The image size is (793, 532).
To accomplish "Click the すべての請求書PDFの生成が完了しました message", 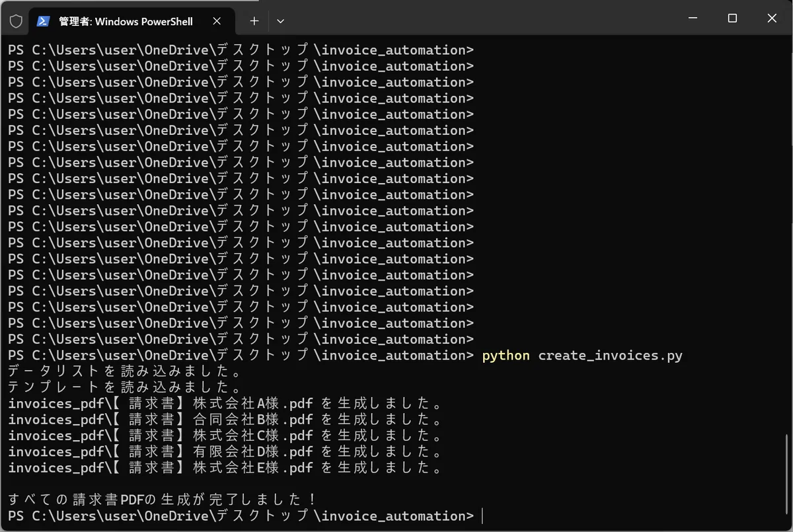I will (163, 500).
